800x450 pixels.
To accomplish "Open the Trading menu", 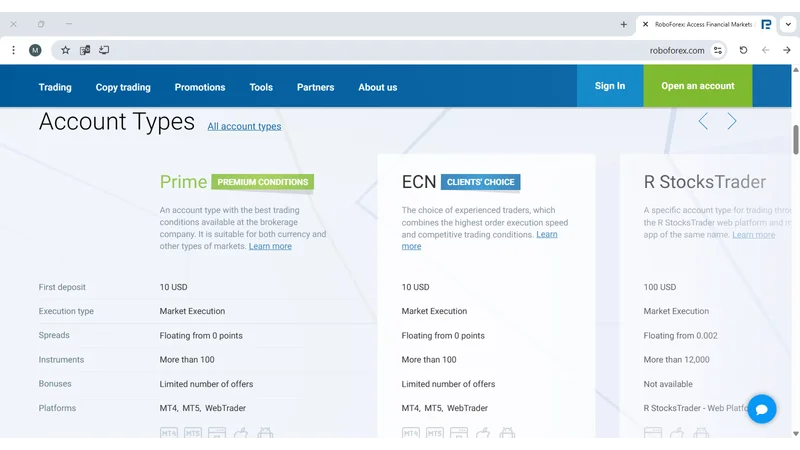I will pyautogui.click(x=55, y=87).
